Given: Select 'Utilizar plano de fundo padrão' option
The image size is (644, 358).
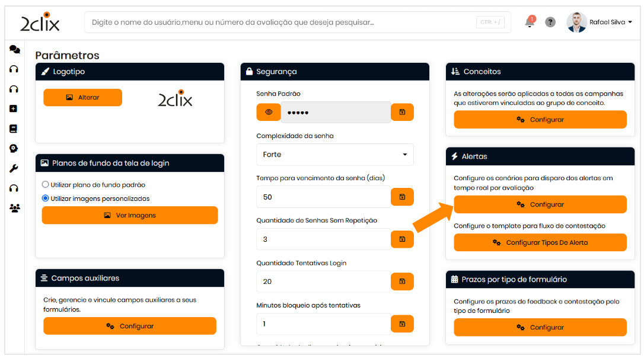Looking at the screenshot, I should (46, 185).
